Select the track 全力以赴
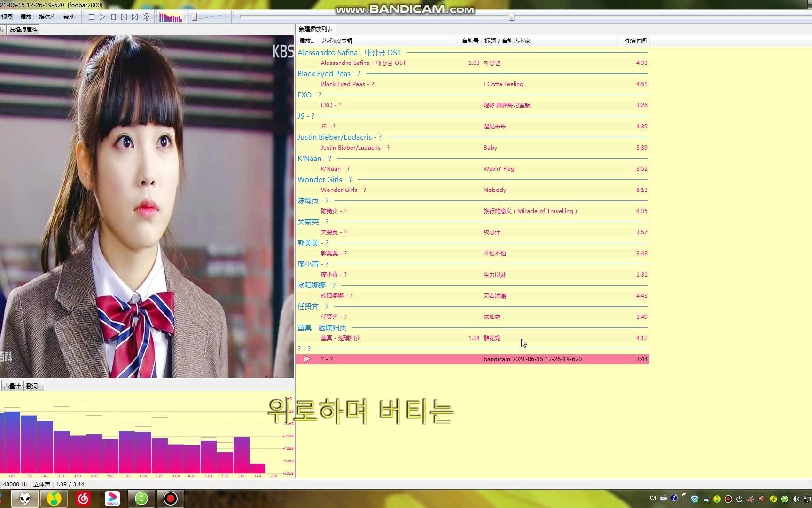812x508 pixels. (x=472, y=275)
